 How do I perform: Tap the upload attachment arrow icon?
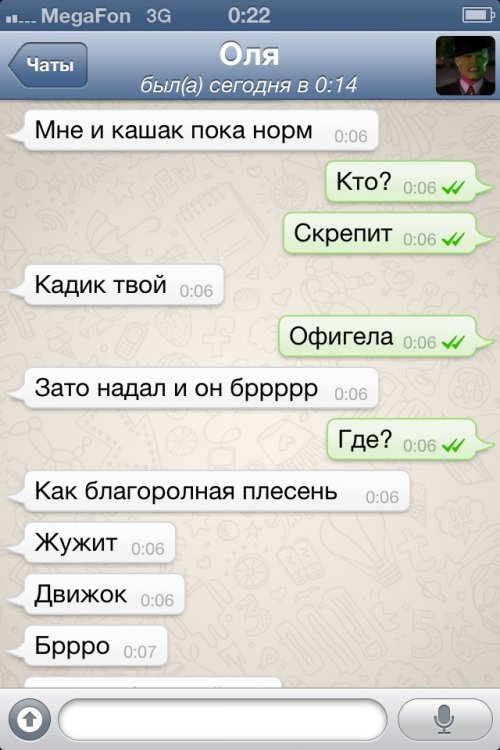[29, 719]
